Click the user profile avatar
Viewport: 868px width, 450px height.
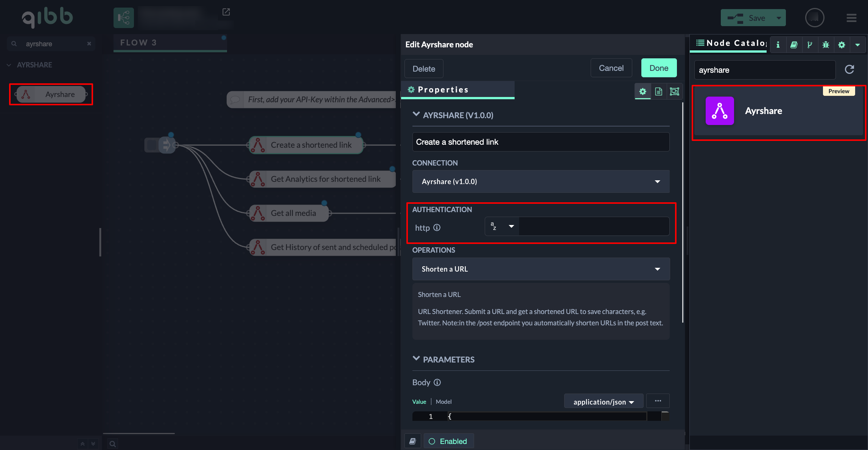[814, 18]
